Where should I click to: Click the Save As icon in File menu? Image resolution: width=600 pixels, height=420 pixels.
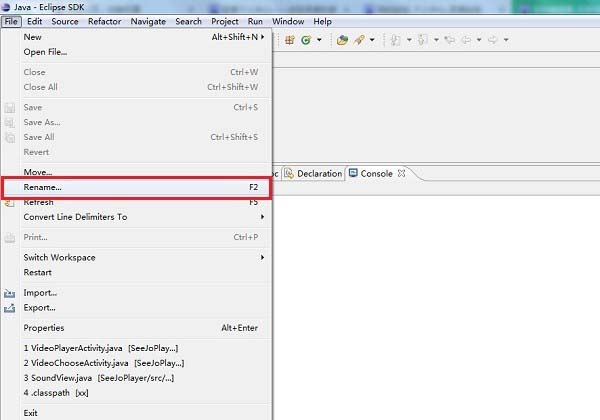10,123
